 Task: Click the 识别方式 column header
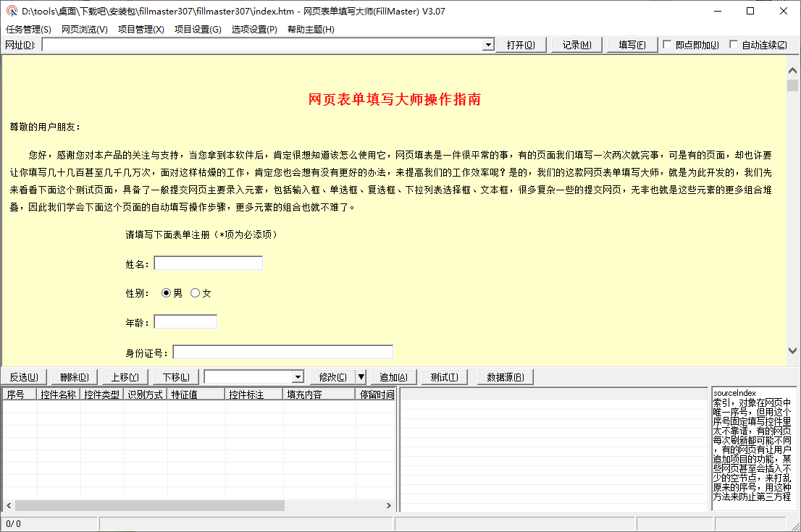(x=145, y=394)
